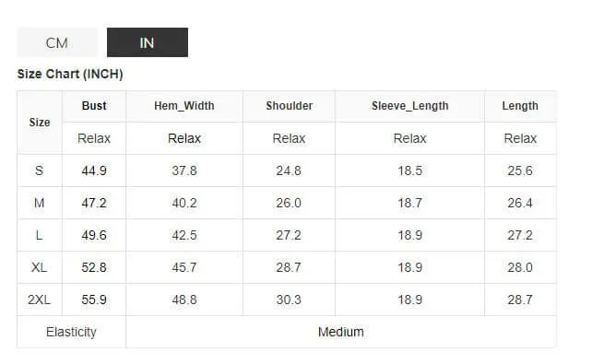Select the IN unit tab
592x364 pixels.
148,42
